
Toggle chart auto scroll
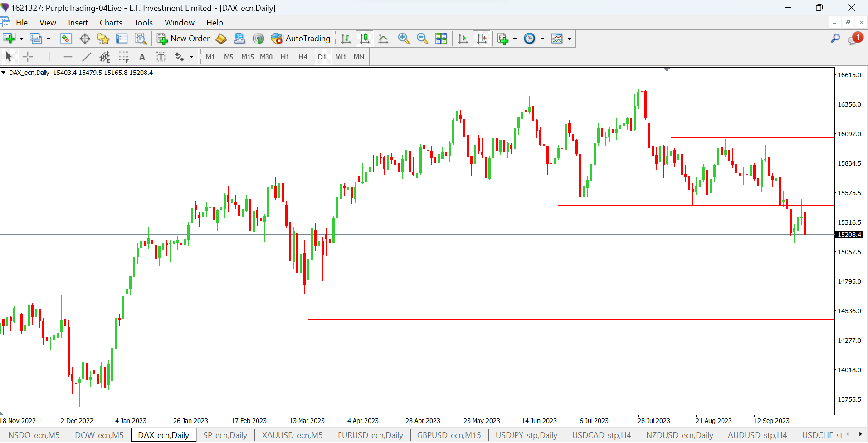[x=463, y=39]
